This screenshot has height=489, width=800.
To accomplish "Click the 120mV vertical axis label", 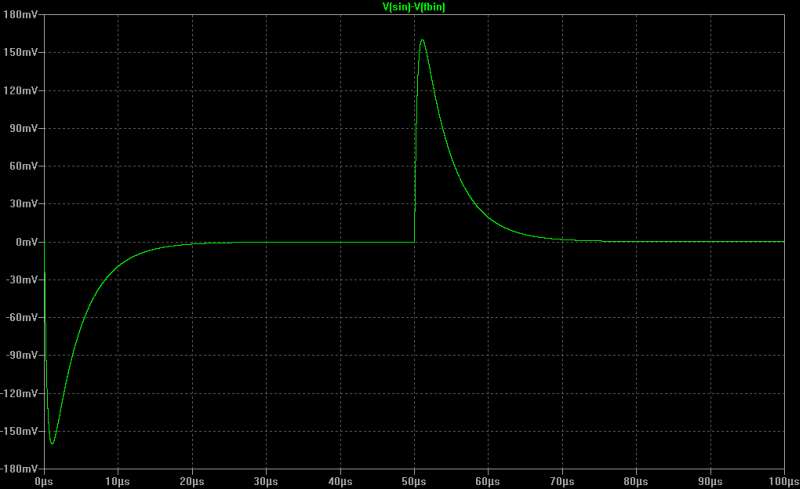I will (20, 90).
